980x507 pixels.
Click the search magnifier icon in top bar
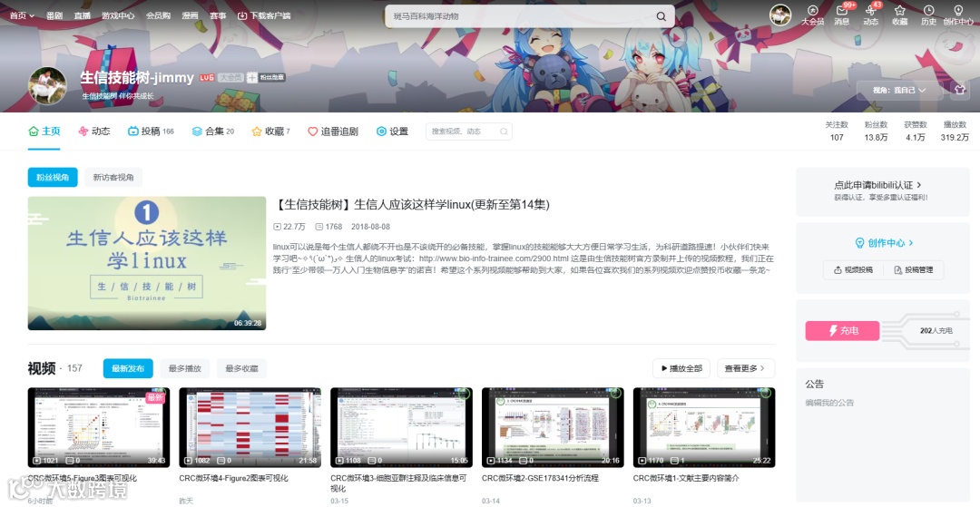661,16
